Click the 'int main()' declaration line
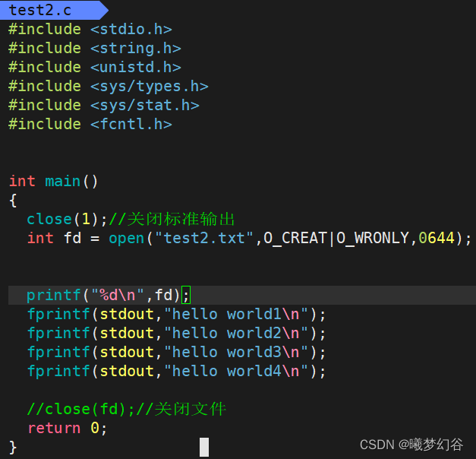The image size is (476, 459). (53, 182)
